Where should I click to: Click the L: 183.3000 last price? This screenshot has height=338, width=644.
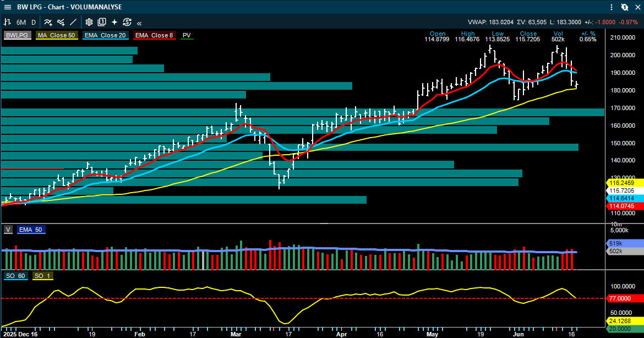coord(565,22)
